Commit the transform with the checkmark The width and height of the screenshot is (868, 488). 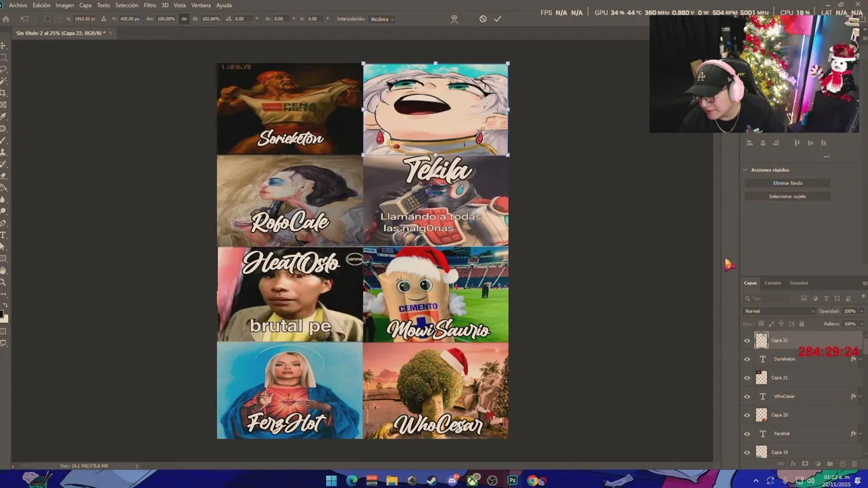(498, 19)
